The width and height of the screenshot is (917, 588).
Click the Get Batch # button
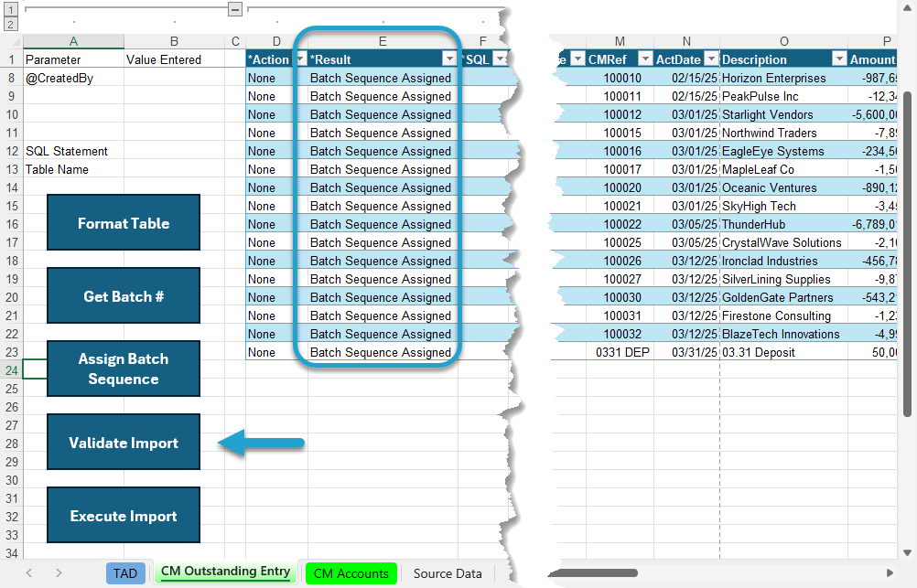(124, 295)
